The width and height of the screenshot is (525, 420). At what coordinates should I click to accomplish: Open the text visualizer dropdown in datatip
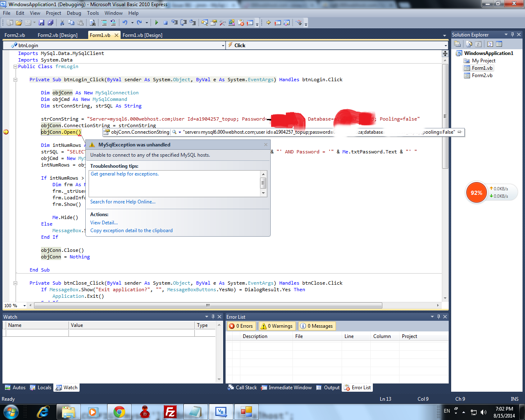(x=180, y=132)
